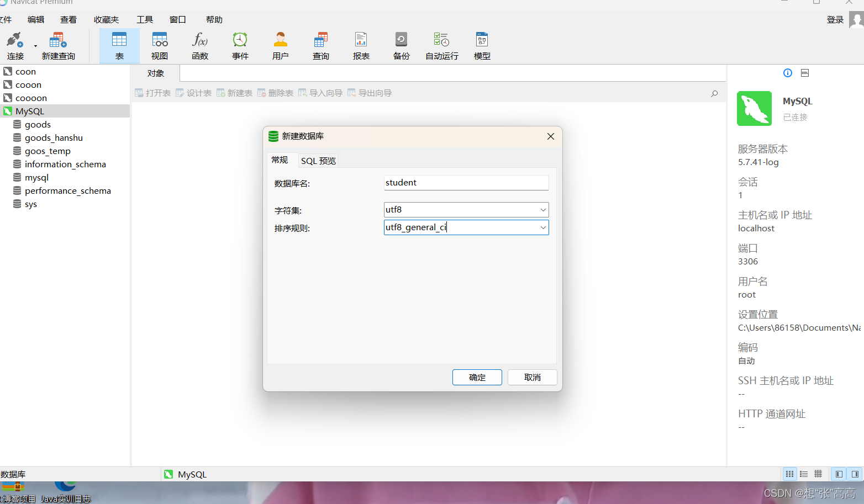
Task: Switch to the Objects tab
Action: click(156, 73)
